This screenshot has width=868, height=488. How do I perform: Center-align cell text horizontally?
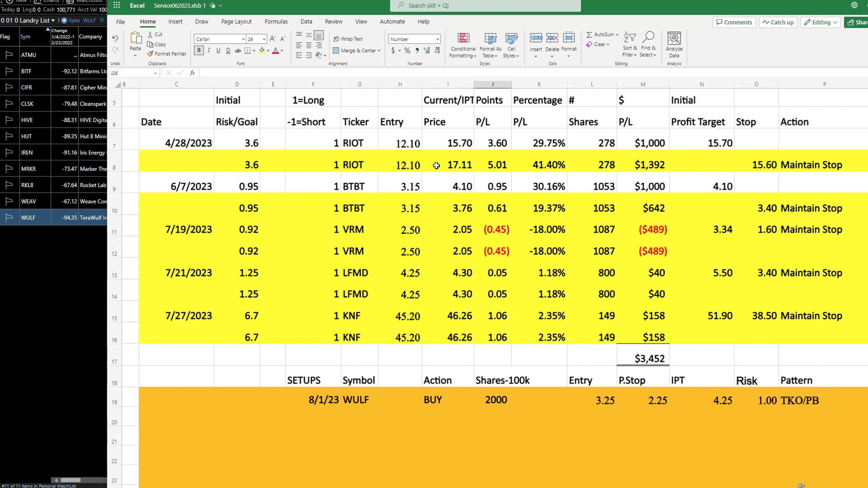pos(309,45)
